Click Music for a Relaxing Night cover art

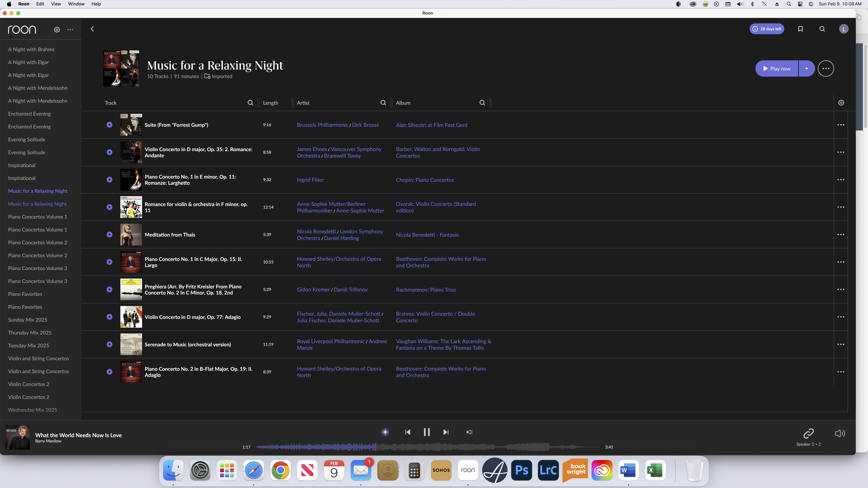[x=121, y=68]
